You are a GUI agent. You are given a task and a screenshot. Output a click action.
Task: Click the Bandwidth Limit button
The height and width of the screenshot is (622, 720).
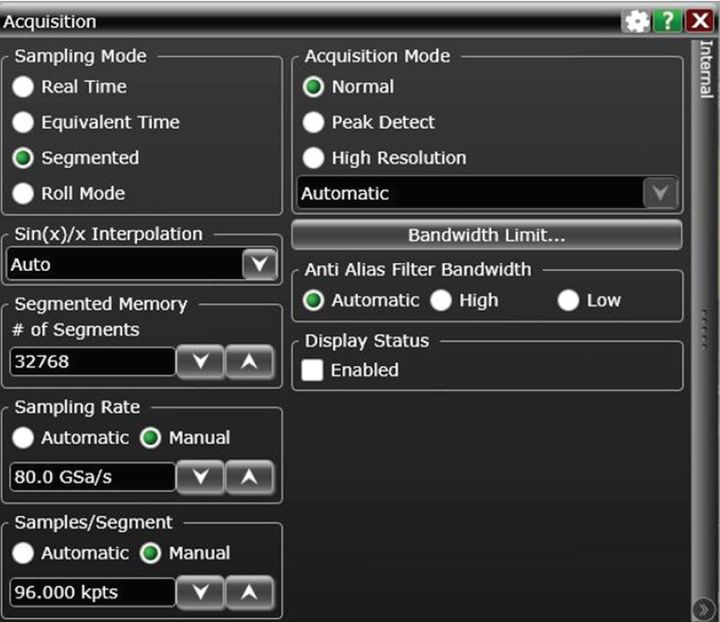(x=486, y=236)
